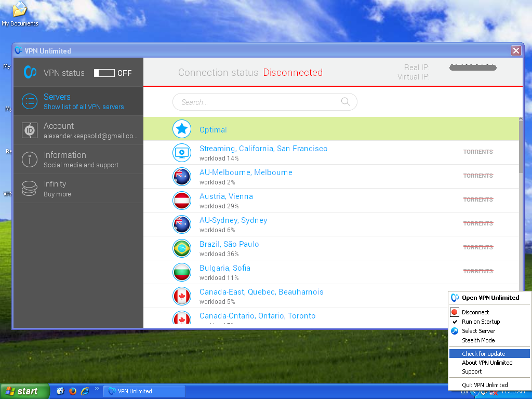This screenshot has width=532, height=399.
Task: Click Check for update menu item
Action: pos(489,353)
